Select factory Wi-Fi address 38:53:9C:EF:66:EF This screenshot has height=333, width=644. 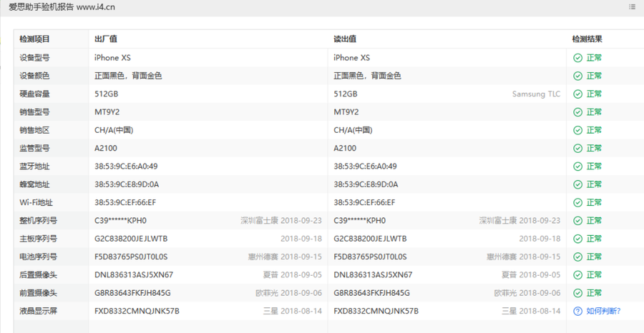tap(125, 202)
